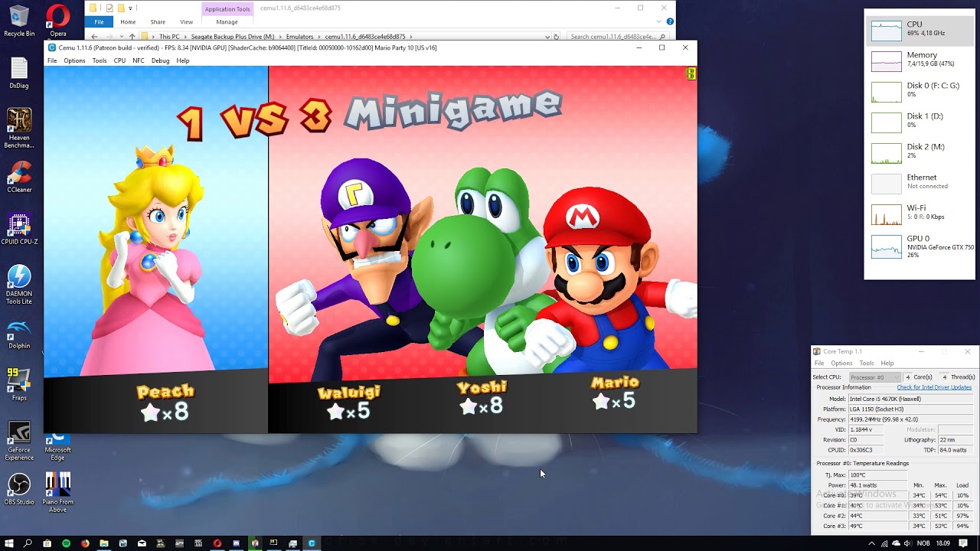Click the Windows Start button
Image resolution: width=980 pixels, height=551 pixels.
[9, 543]
